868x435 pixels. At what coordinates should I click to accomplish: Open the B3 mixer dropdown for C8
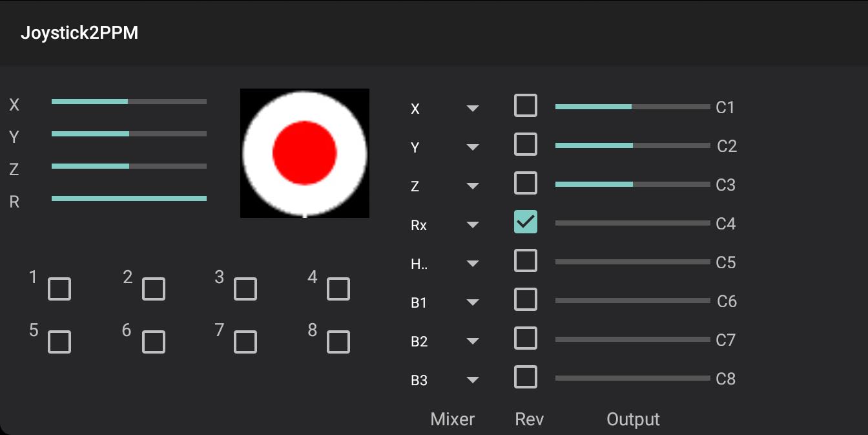pos(446,380)
